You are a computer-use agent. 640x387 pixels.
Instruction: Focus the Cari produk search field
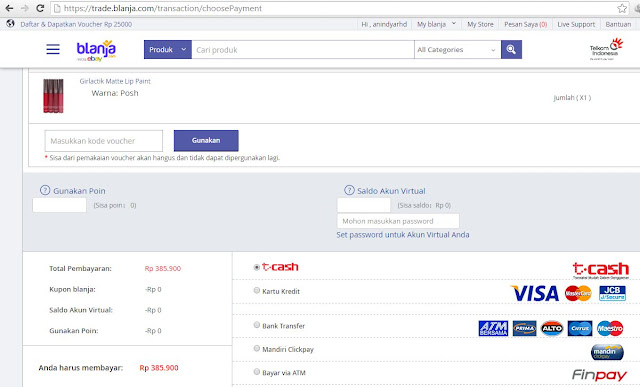tap(303, 49)
